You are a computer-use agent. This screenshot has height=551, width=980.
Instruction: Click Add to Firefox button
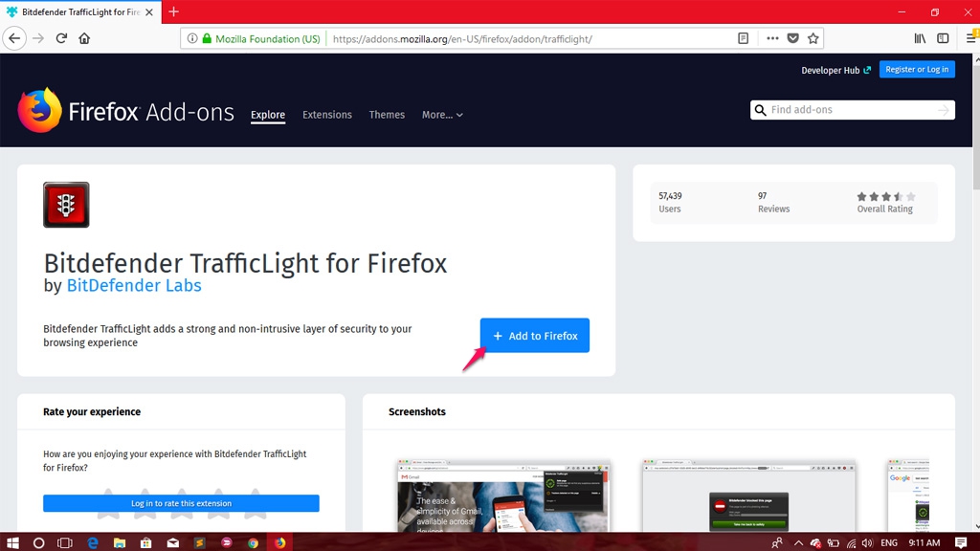(535, 336)
